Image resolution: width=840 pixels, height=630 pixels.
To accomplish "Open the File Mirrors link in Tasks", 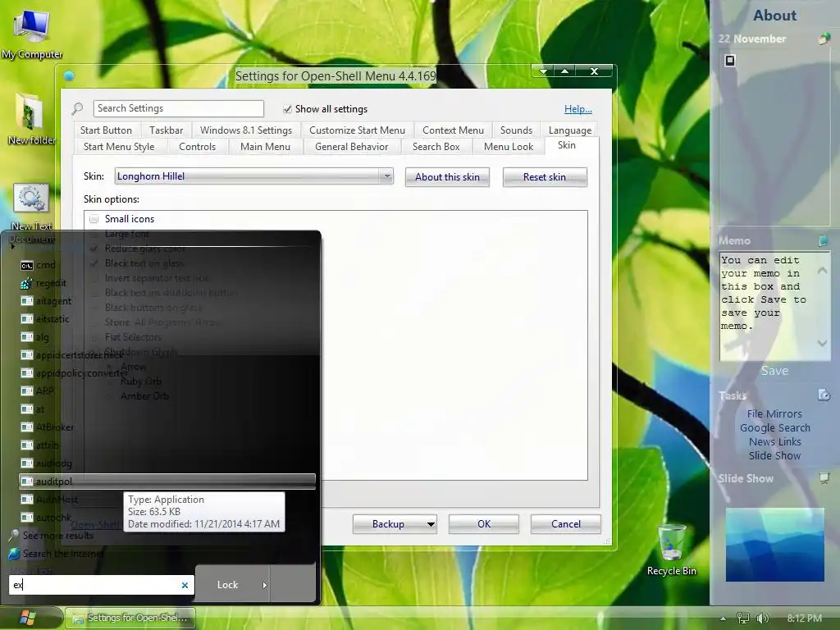I will click(x=774, y=414).
